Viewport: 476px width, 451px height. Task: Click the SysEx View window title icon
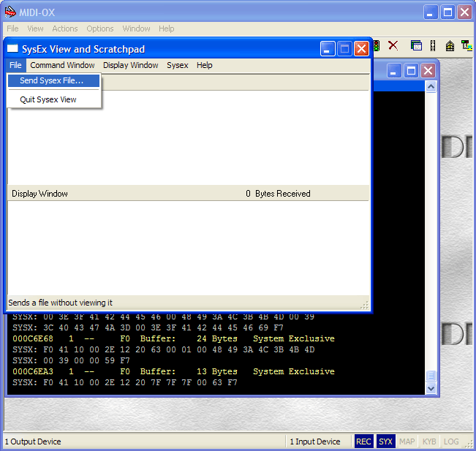(12, 48)
